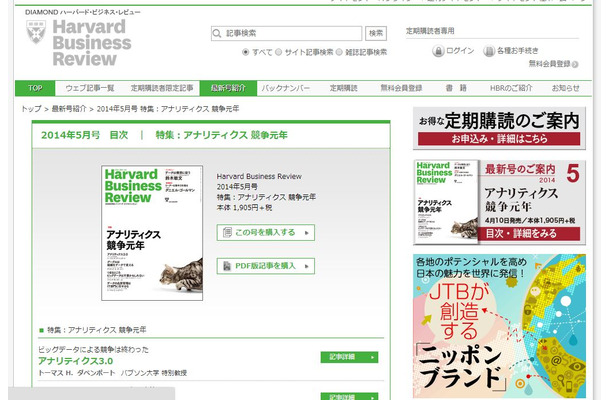Click the author line トーマス H. ダベンポート
610x400 pixels.
click(x=112, y=373)
